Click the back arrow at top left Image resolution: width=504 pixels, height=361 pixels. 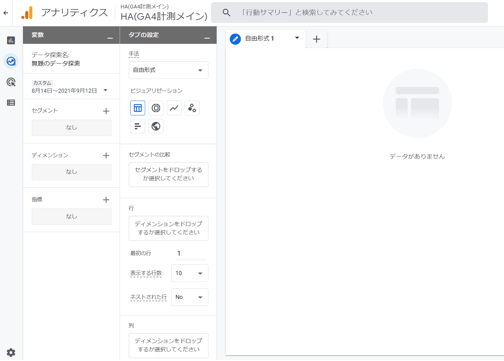point(6,13)
